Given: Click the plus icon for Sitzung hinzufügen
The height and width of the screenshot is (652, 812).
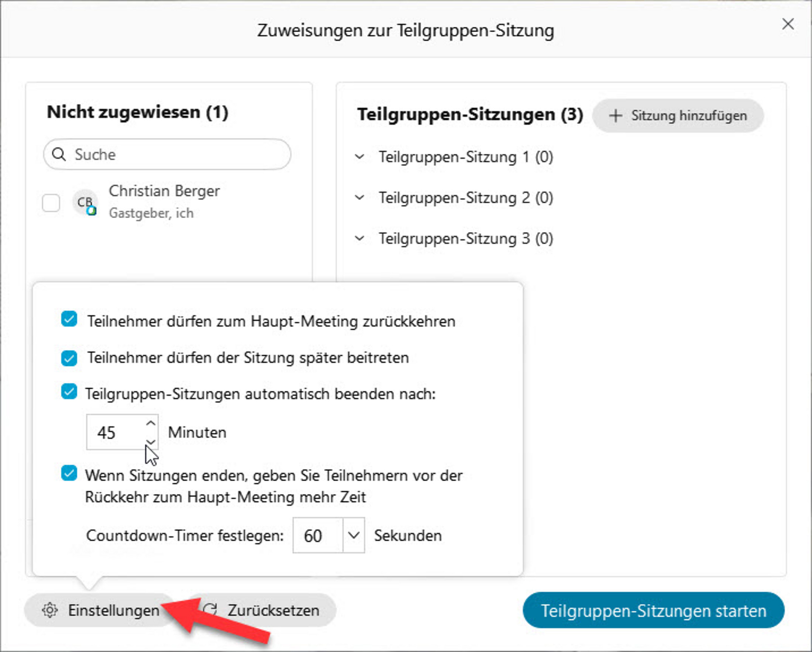Looking at the screenshot, I should [x=615, y=115].
